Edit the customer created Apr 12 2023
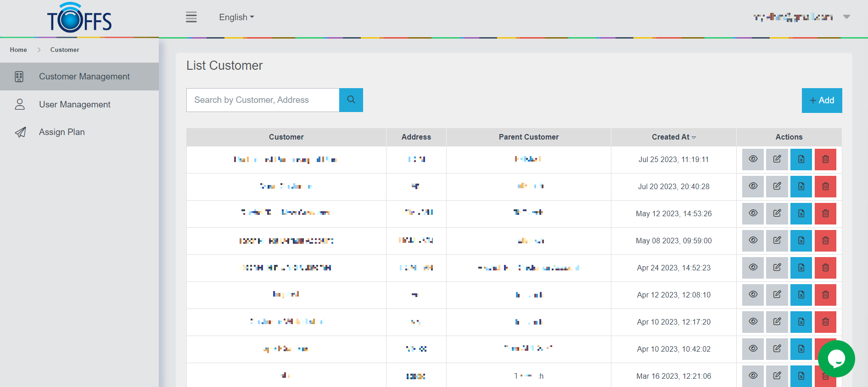The width and height of the screenshot is (868, 387). pyautogui.click(x=777, y=295)
